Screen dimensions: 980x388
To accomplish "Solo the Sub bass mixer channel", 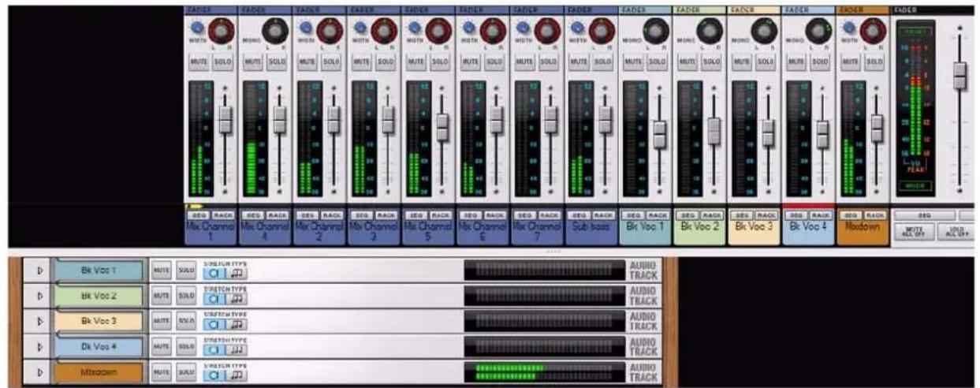I will [x=603, y=62].
